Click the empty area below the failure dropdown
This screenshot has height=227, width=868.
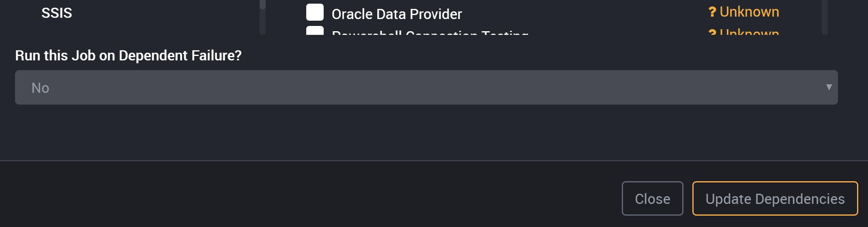coord(426,132)
